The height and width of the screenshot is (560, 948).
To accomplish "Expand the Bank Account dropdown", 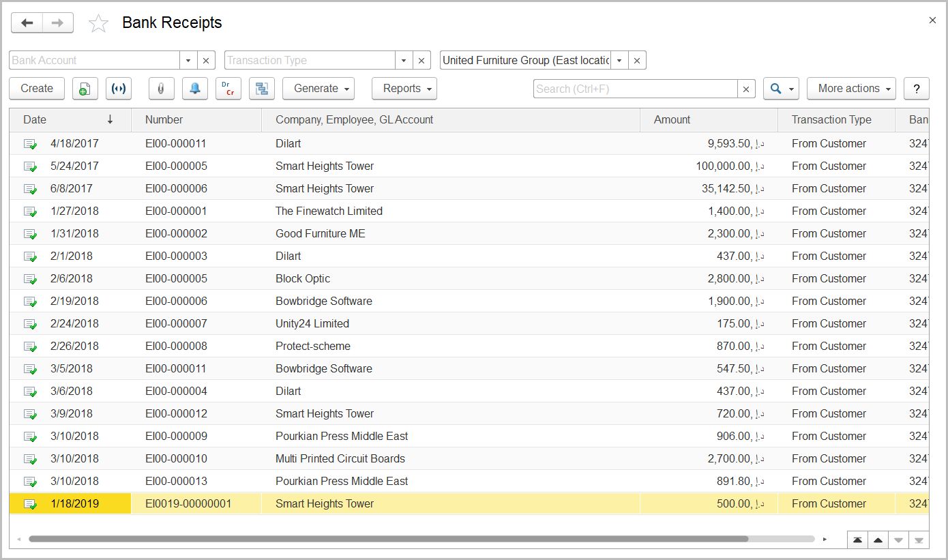I will point(189,60).
